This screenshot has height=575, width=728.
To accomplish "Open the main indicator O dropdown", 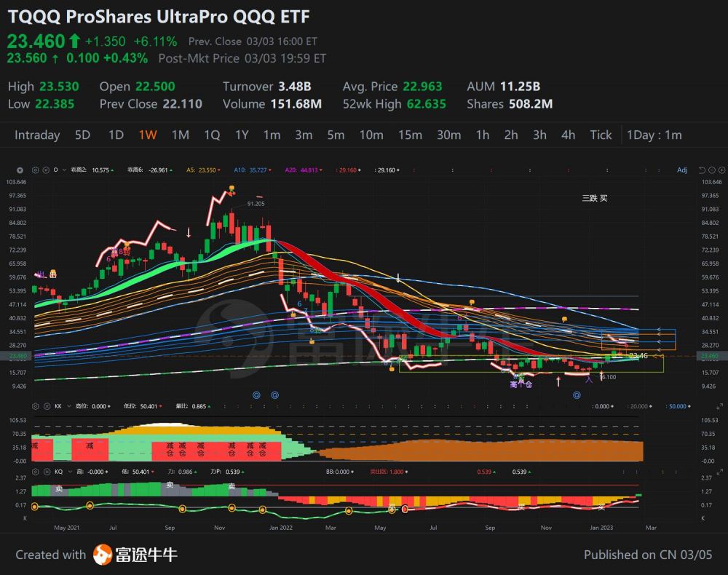I will click(x=63, y=170).
